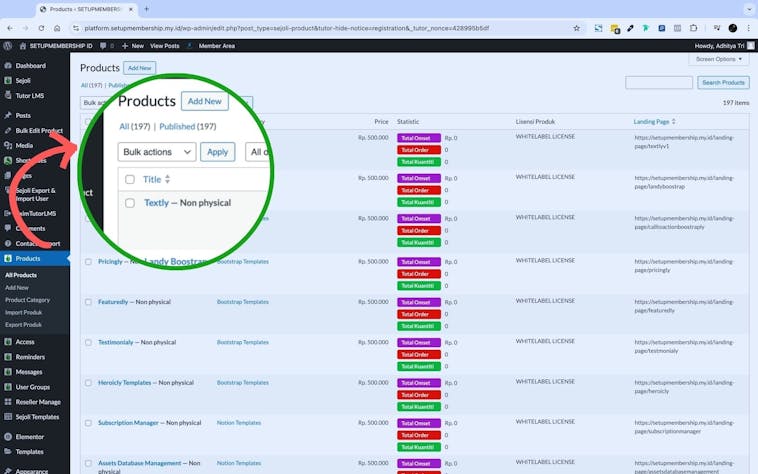
Task: Click the Tutor LMS sidebar icon
Action: coord(7,95)
